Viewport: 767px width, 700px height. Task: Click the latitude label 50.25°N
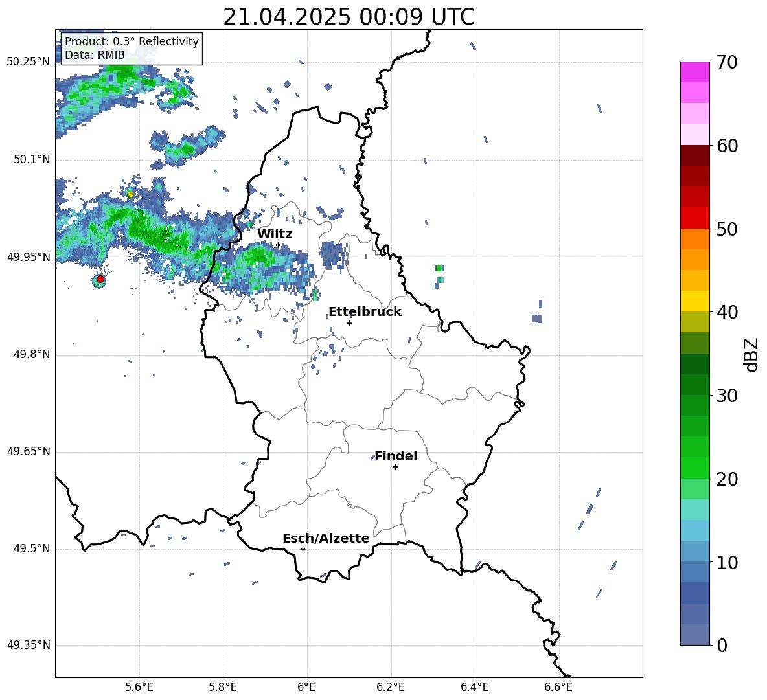pyautogui.click(x=29, y=62)
